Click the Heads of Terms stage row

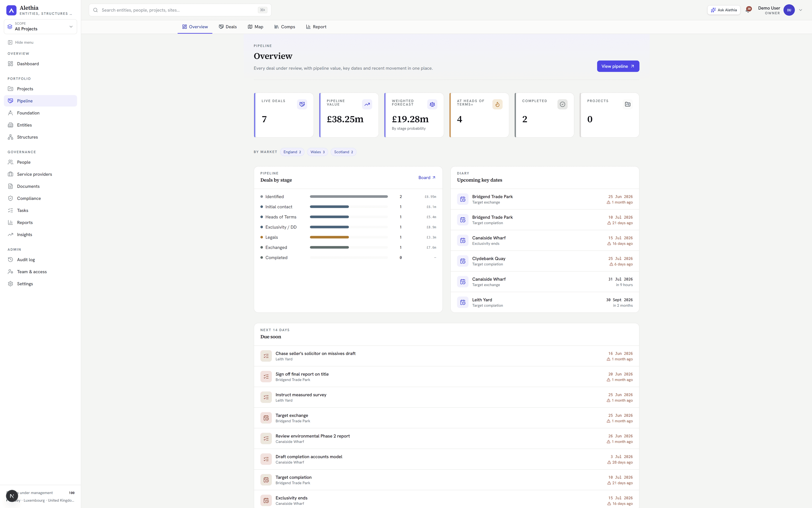(x=348, y=217)
